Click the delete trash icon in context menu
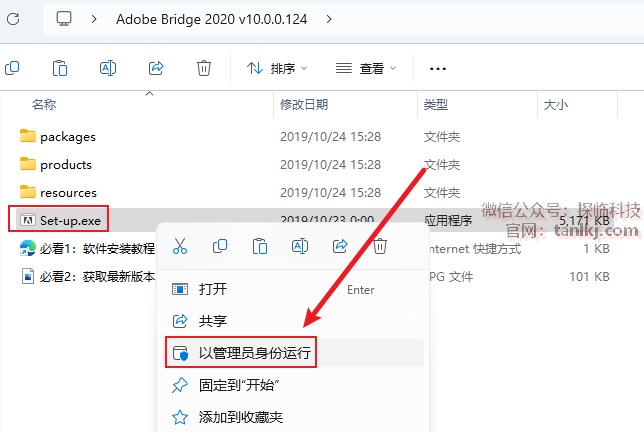Image resolution: width=644 pixels, height=432 pixels. click(x=380, y=246)
